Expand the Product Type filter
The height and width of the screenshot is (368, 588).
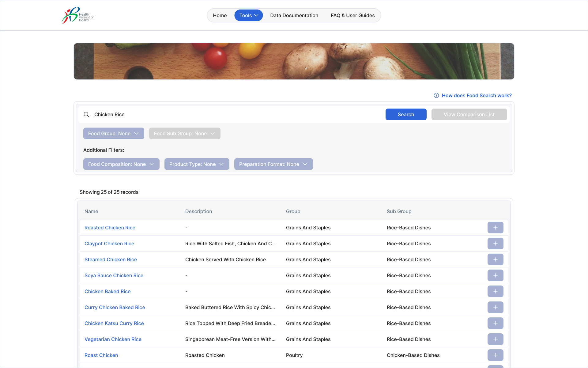coord(197,164)
